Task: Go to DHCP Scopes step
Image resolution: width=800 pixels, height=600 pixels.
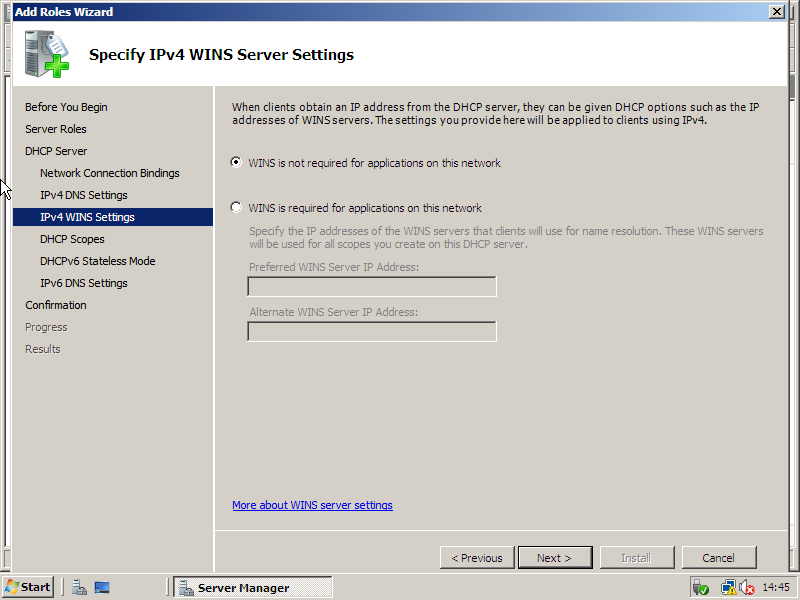Action: pos(72,239)
